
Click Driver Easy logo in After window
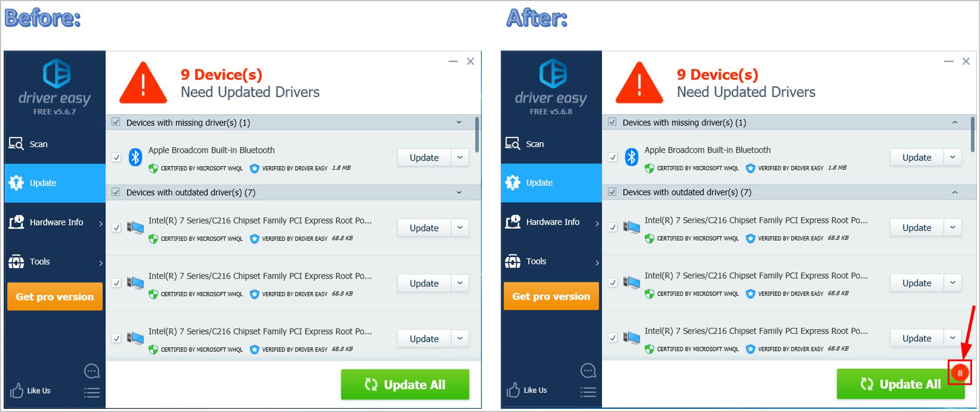coord(553,73)
